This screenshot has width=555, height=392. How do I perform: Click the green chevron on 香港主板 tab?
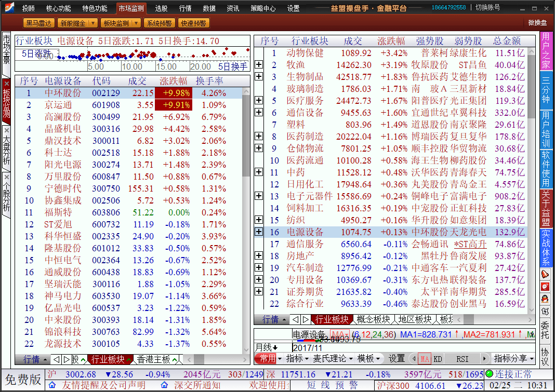tap(175, 360)
